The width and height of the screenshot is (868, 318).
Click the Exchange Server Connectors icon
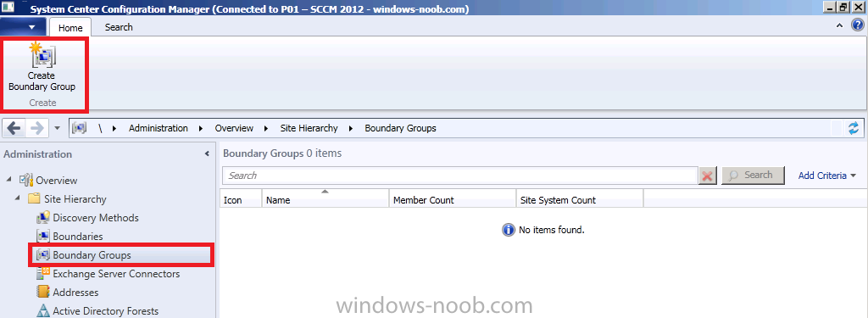pyautogui.click(x=44, y=273)
